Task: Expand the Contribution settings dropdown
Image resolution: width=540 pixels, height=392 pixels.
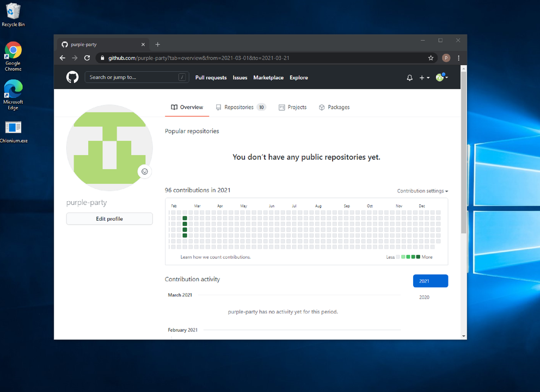Action: 422,191
